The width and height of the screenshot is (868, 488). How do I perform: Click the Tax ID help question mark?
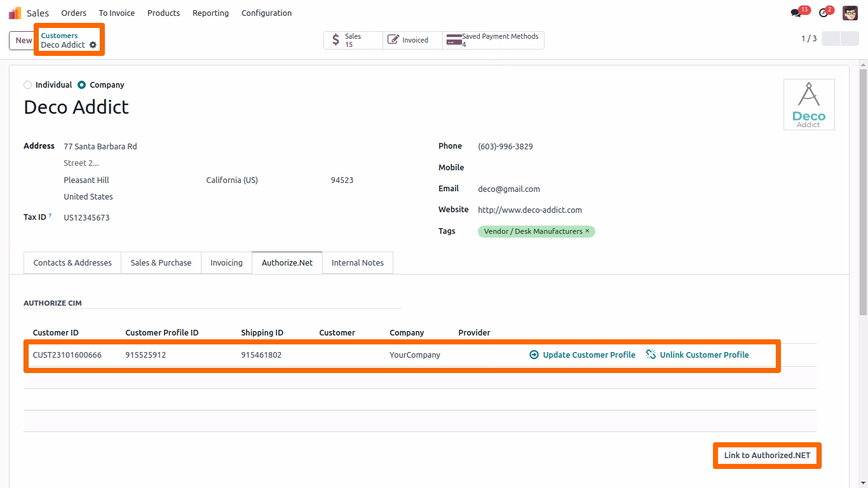pyautogui.click(x=50, y=216)
